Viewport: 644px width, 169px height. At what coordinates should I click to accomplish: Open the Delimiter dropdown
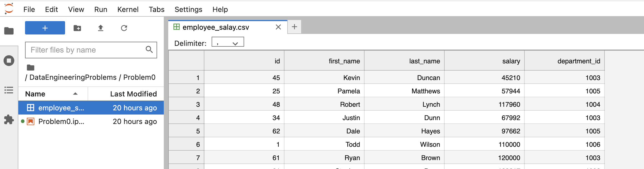pyautogui.click(x=228, y=42)
